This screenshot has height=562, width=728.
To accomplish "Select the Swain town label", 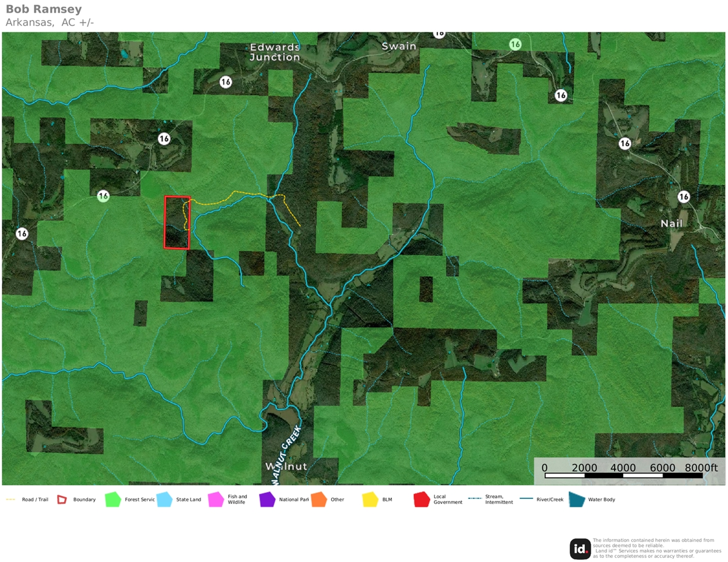I will pos(399,46).
